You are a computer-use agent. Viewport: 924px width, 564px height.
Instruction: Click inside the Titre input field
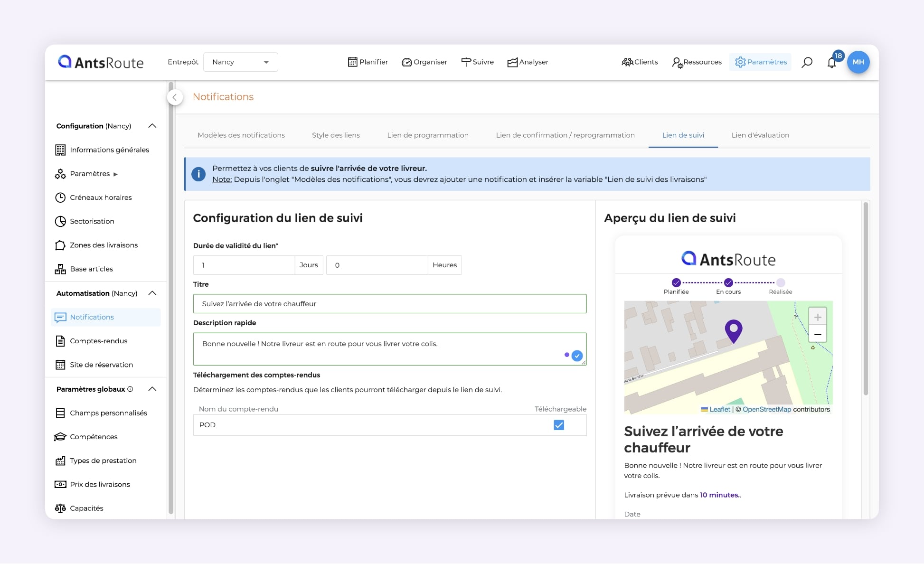pos(389,303)
